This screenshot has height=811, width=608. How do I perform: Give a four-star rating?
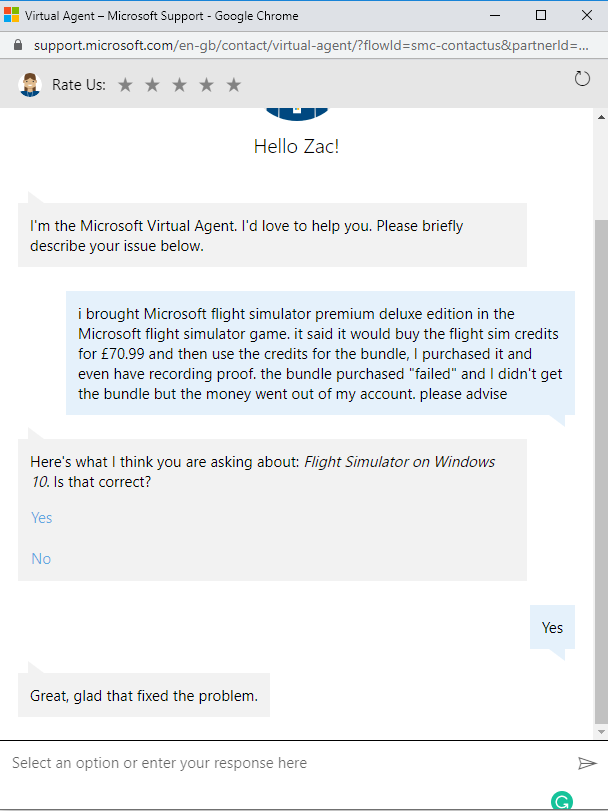(206, 85)
